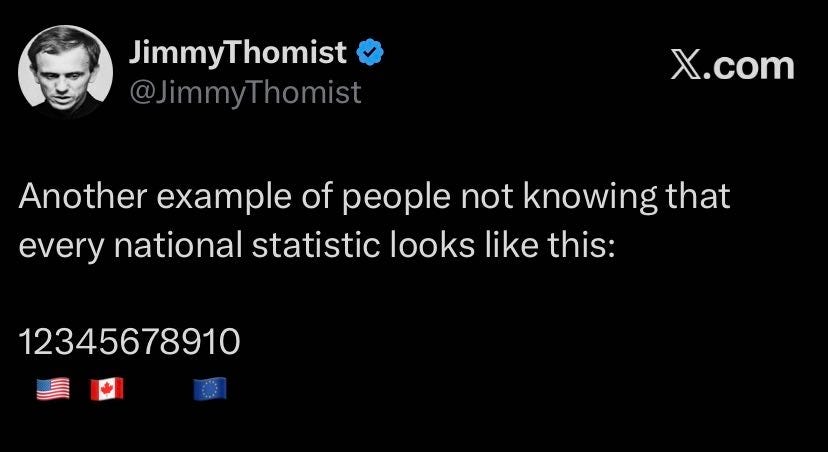Click the word "statistic" in the tweet
The width and height of the screenshot is (828, 452).
tap(316, 246)
